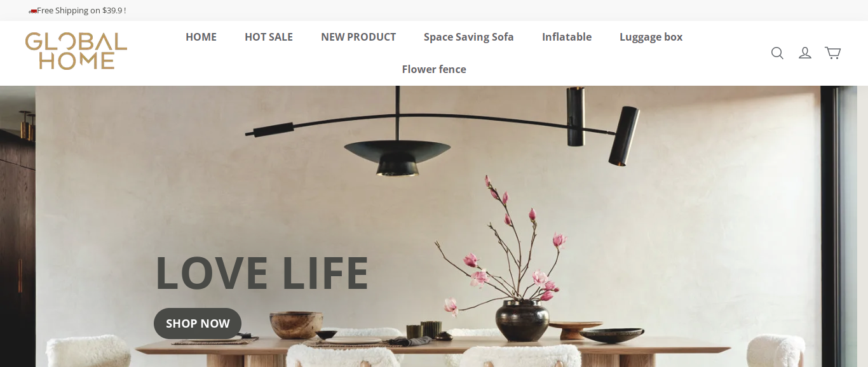Go to the HOME menu item

click(x=201, y=37)
